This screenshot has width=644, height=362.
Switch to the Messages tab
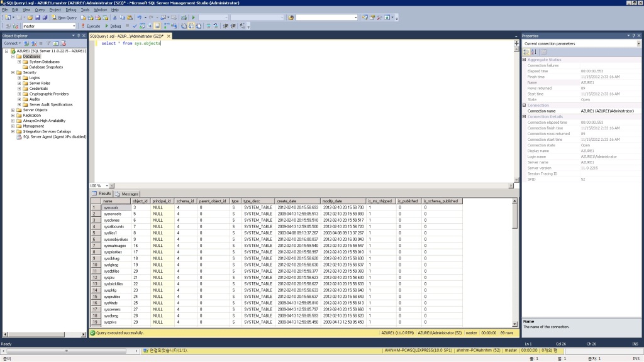click(x=127, y=194)
